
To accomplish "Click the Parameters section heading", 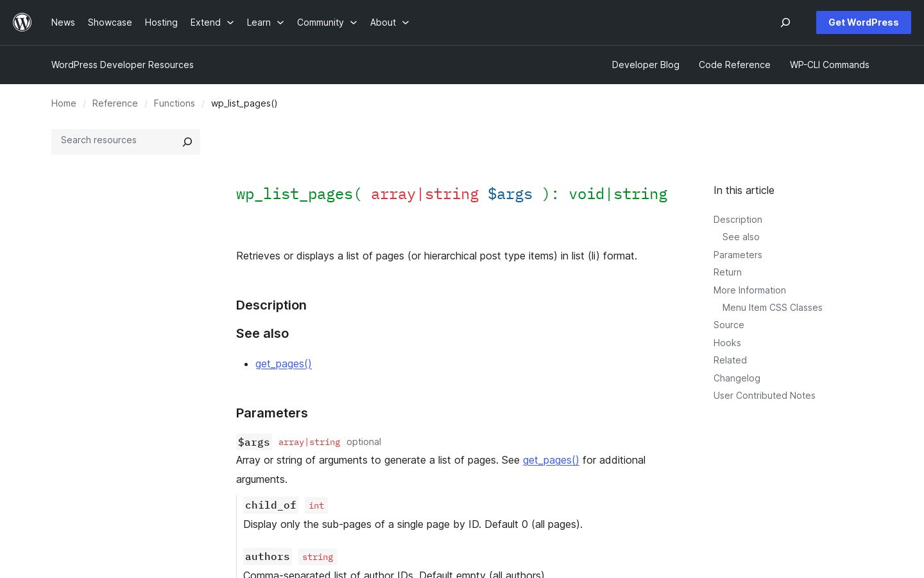I will tap(272, 413).
